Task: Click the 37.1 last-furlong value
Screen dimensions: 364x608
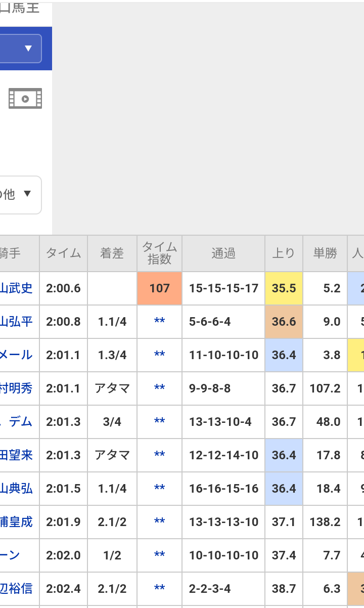Action: tap(284, 522)
